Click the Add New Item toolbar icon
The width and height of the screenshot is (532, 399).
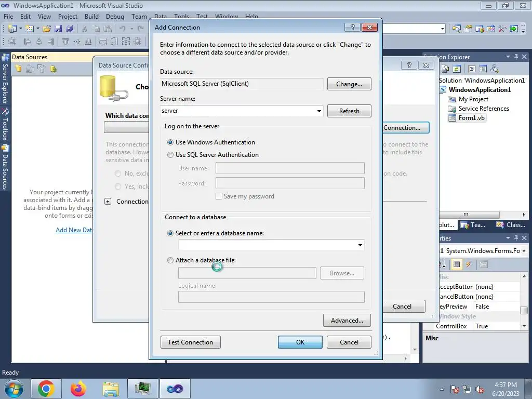tap(30, 29)
